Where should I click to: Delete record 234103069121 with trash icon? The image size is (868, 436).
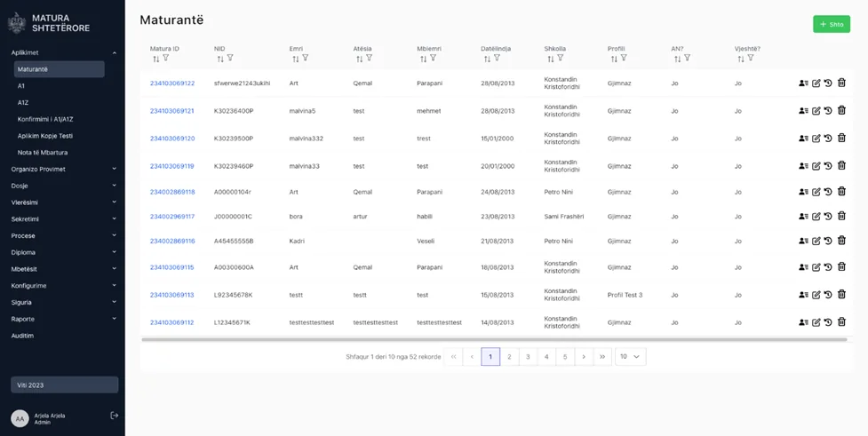(x=841, y=111)
